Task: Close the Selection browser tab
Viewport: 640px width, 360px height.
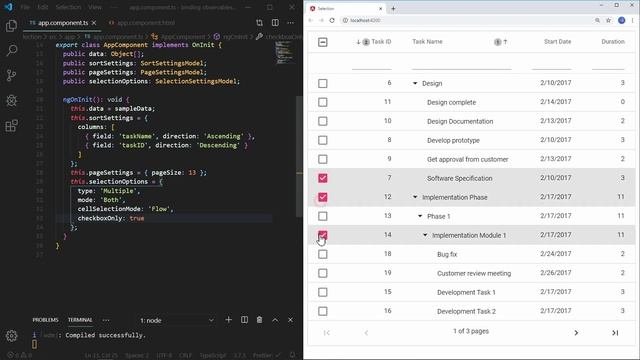Action: tap(380, 9)
